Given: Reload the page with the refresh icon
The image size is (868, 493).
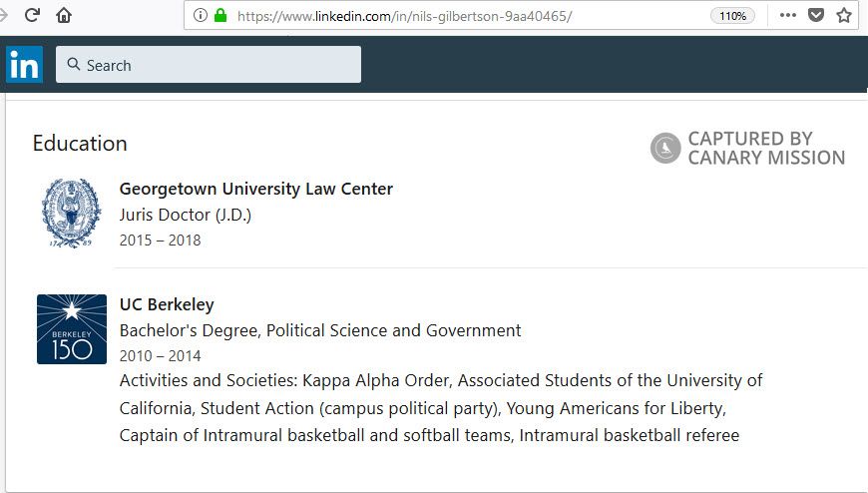Looking at the screenshot, I should [x=32, y=15].
